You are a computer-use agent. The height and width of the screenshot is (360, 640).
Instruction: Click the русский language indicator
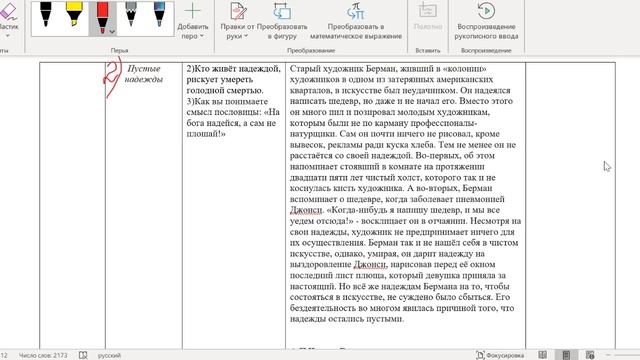click(x=109, y=356)
